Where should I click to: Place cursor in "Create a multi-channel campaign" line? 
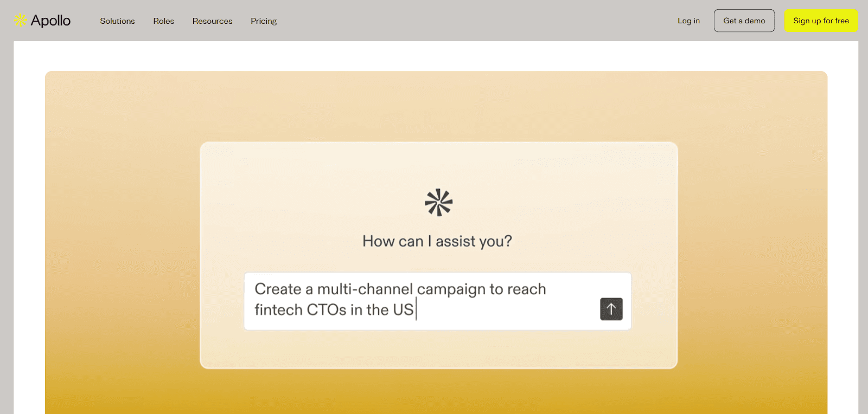(400, 289)
